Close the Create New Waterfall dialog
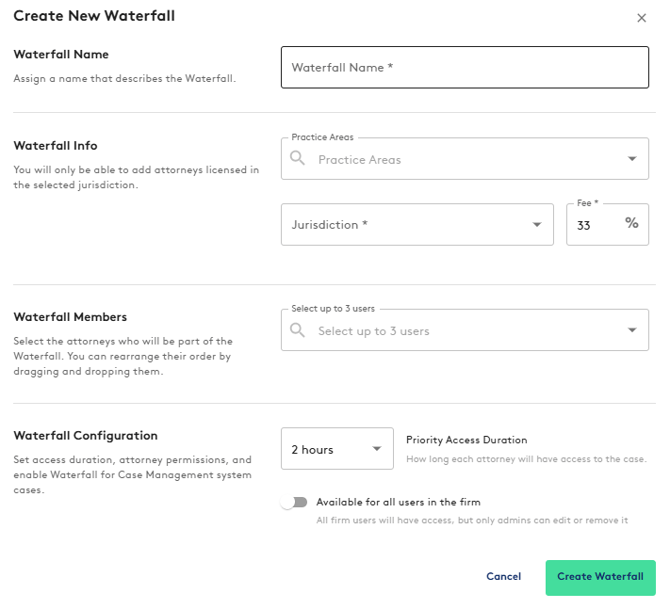Viewport: 670px width, 609px height. pyautogui.click(x=641, y=18)
